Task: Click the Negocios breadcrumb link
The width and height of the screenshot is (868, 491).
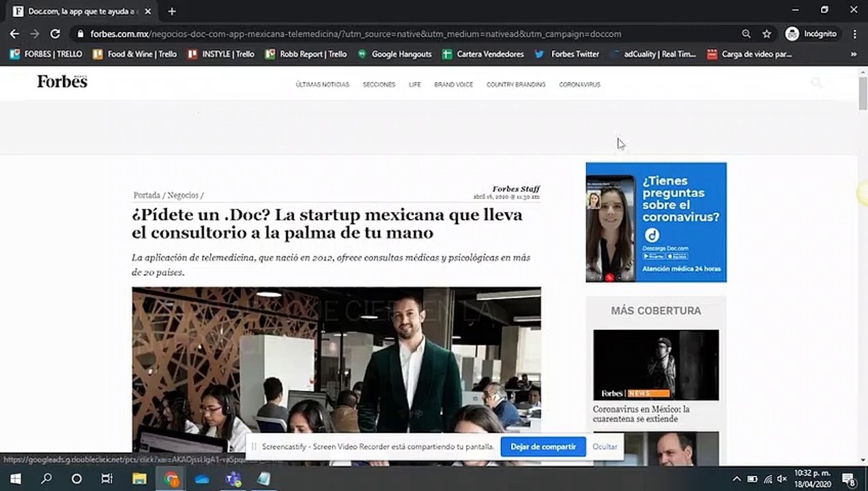Action: [x=183, y=195]
